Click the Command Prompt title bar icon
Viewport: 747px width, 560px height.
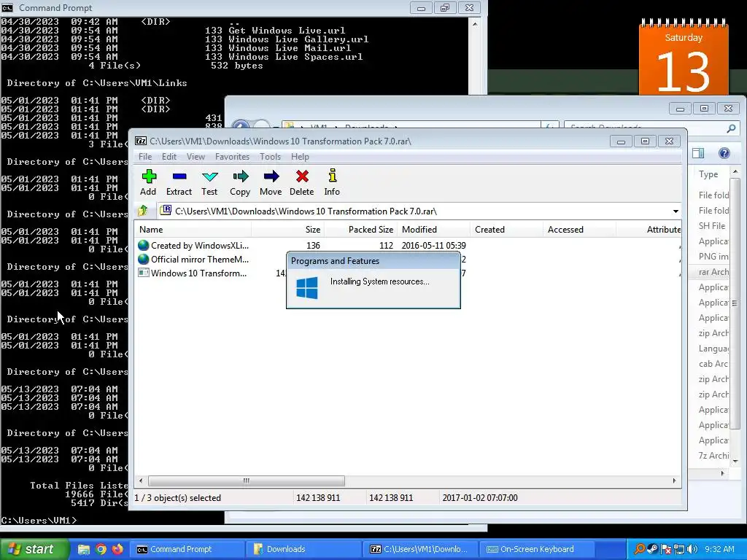tap(7, 7)
